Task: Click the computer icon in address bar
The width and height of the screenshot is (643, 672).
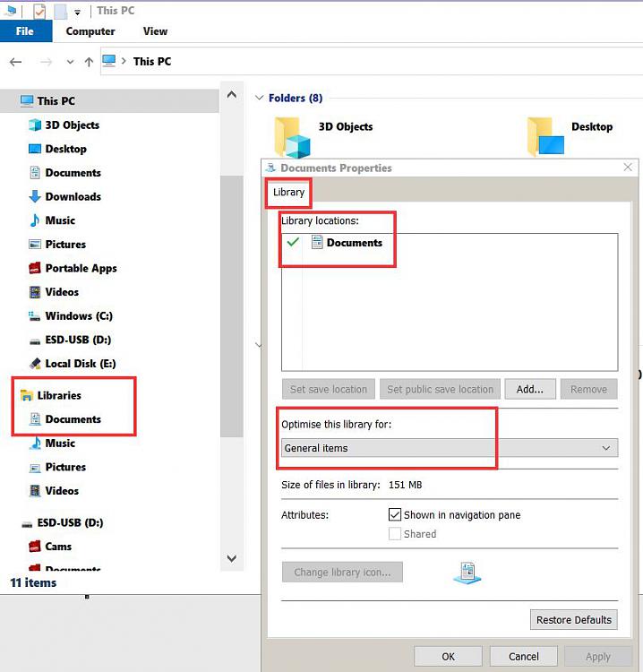Action: pos(109,61)
